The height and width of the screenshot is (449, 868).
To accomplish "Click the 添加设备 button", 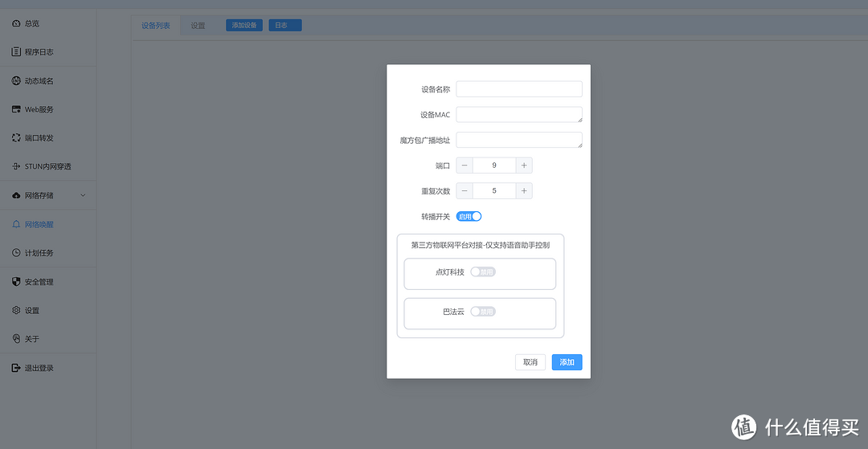I will click(244, 26).
